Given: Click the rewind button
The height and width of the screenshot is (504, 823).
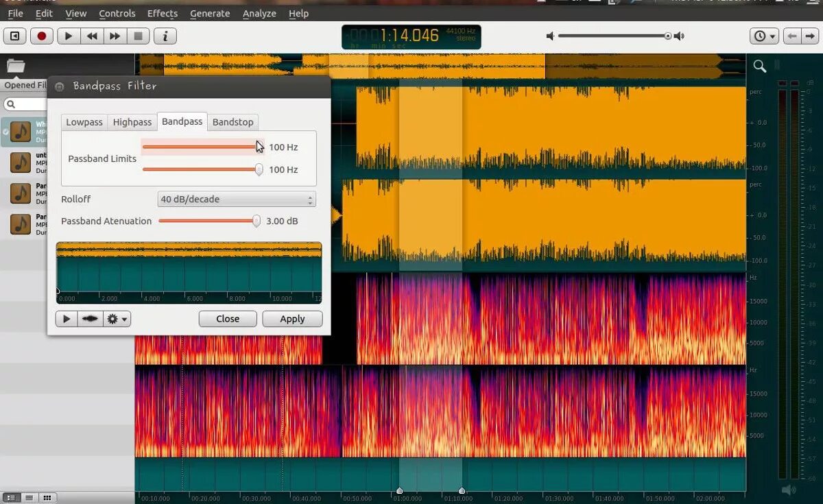Looking at the screenshot, I should click(92, 36).
